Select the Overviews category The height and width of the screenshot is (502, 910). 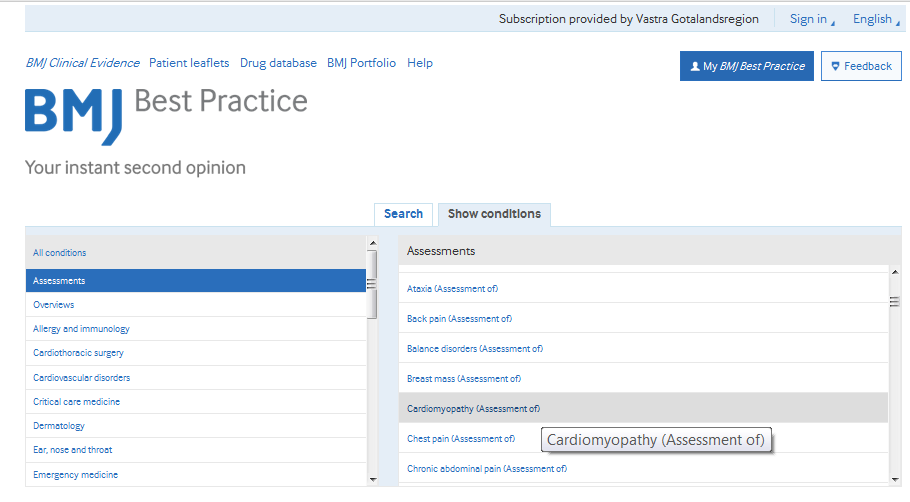pos(196,305)
